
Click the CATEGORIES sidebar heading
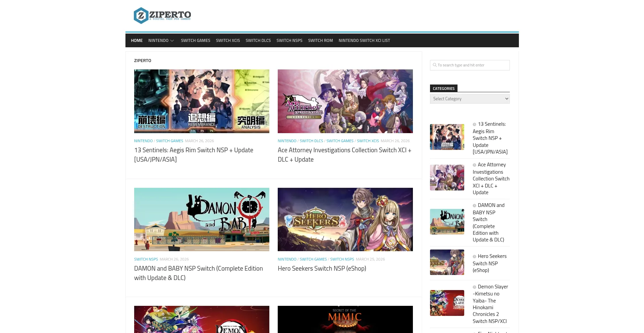[x=443, y=89]
